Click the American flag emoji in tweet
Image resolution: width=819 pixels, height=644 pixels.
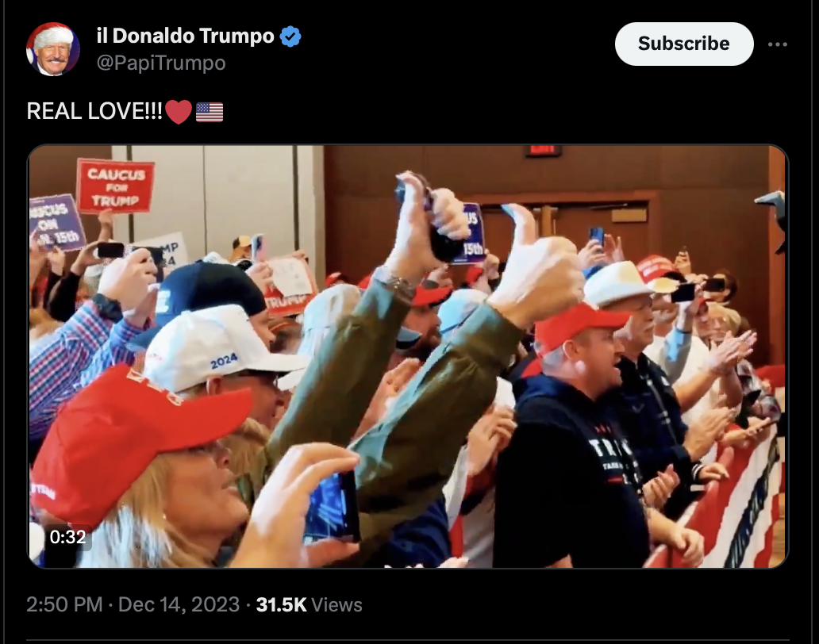tap(210, 112)
